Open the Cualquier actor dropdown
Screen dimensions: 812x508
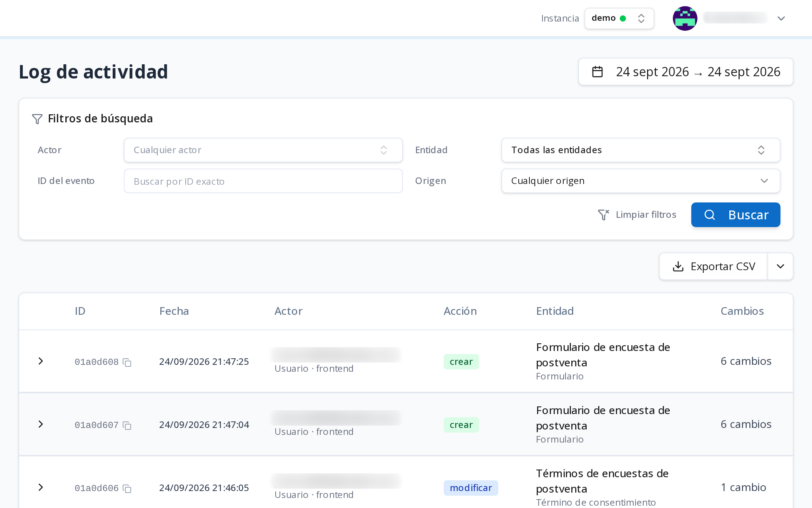pyautogui.click(x=263, y=150)
